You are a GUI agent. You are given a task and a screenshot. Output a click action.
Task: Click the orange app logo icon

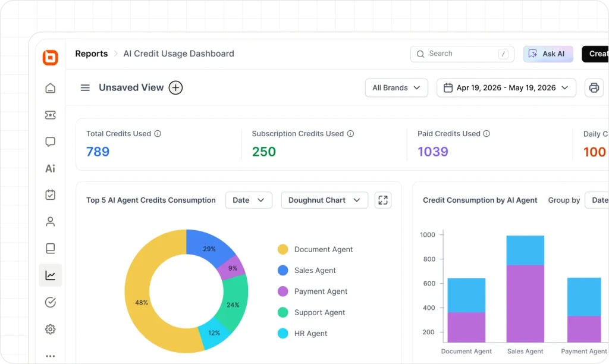pos(51,58)
